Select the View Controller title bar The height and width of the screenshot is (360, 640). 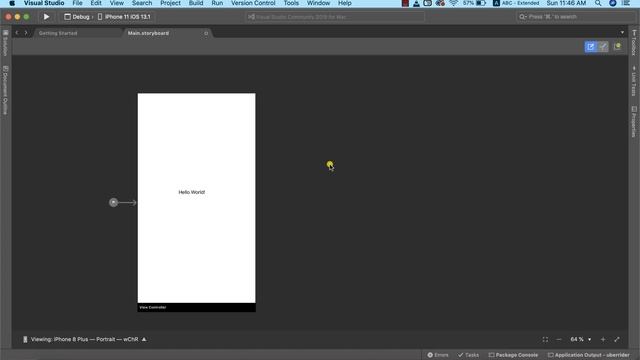click(196, 307)
